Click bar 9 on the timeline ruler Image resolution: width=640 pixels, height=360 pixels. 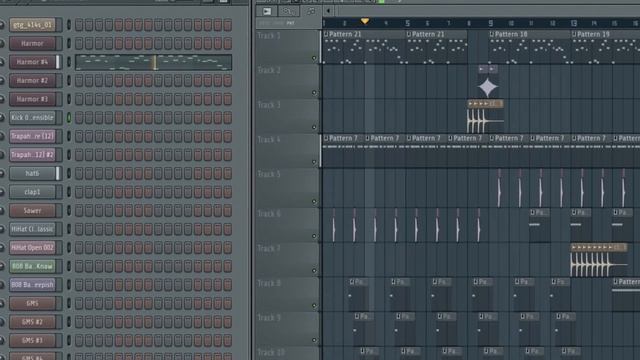pyautogui.click(x=491, y=23)
